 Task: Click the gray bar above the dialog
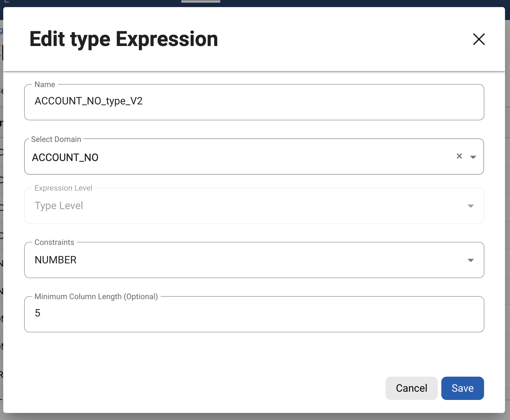tap(200, 1)
